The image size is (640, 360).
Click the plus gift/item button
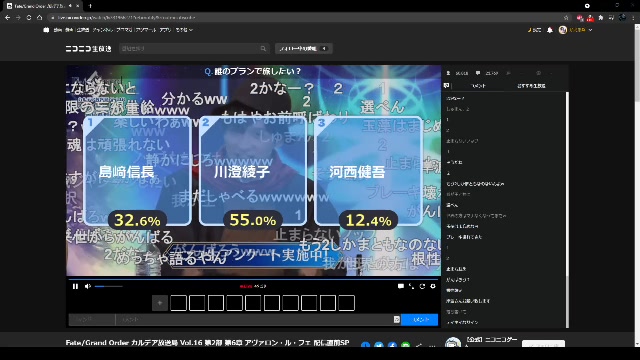tap(160, 303)
